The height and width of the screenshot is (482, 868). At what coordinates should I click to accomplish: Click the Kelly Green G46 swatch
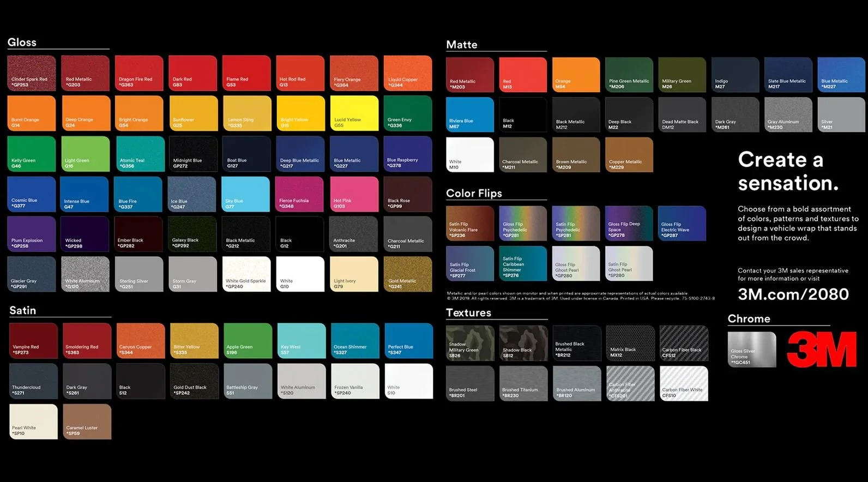pos(32,154)
